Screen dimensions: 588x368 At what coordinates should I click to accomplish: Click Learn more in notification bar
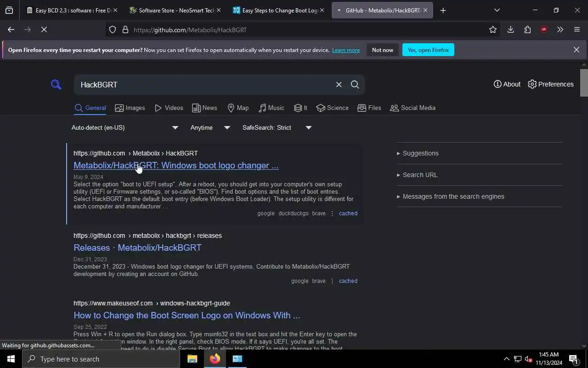346,50
